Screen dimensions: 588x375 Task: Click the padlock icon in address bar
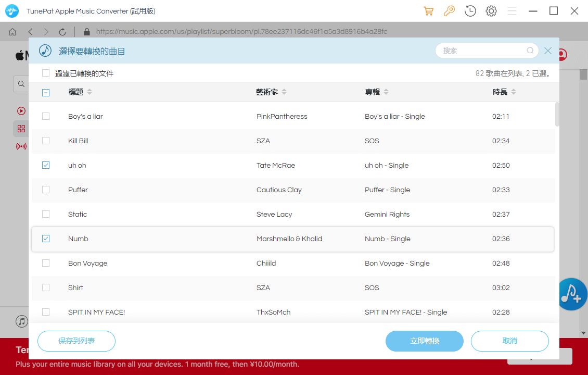pyautogui.click(x=87, y=32)
